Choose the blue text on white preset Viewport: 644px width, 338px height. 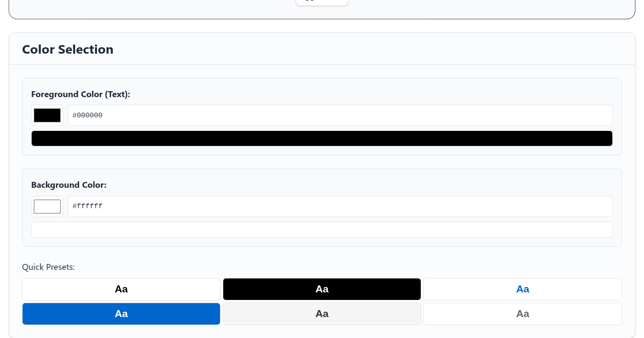pos(523,289)
